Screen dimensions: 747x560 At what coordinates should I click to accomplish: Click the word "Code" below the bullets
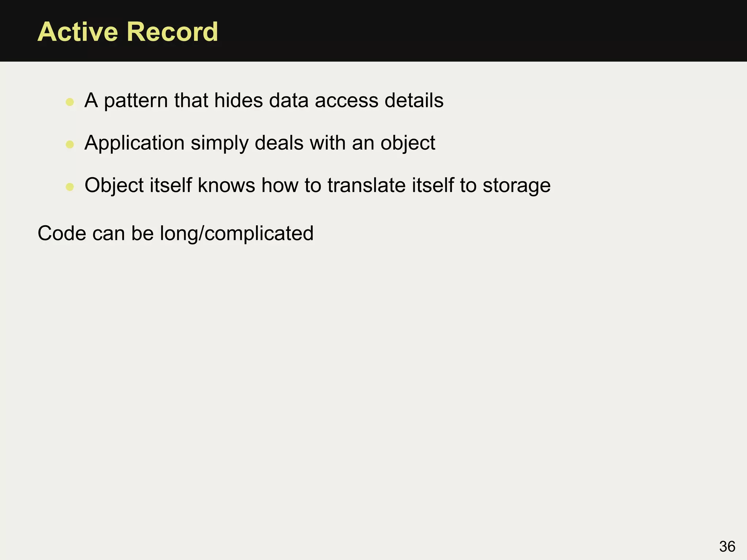62,233
